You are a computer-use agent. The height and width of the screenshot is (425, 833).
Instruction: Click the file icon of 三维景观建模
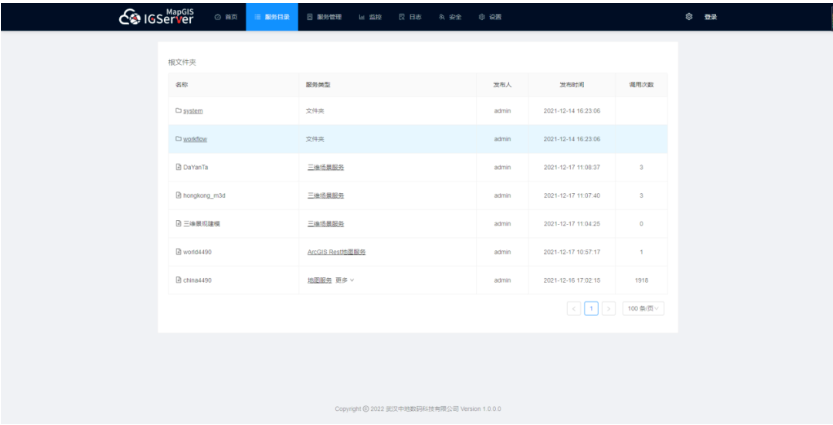point(178,223)
